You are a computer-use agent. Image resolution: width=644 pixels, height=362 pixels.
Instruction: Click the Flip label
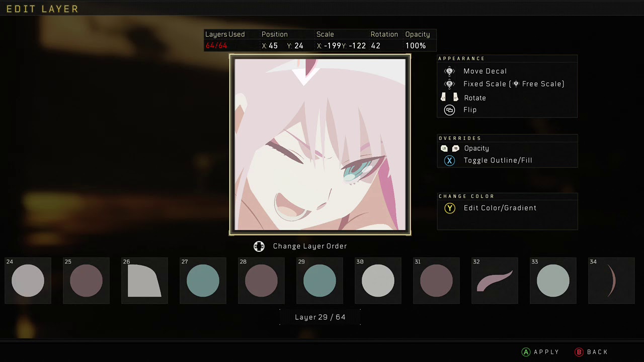coord(470,110)
